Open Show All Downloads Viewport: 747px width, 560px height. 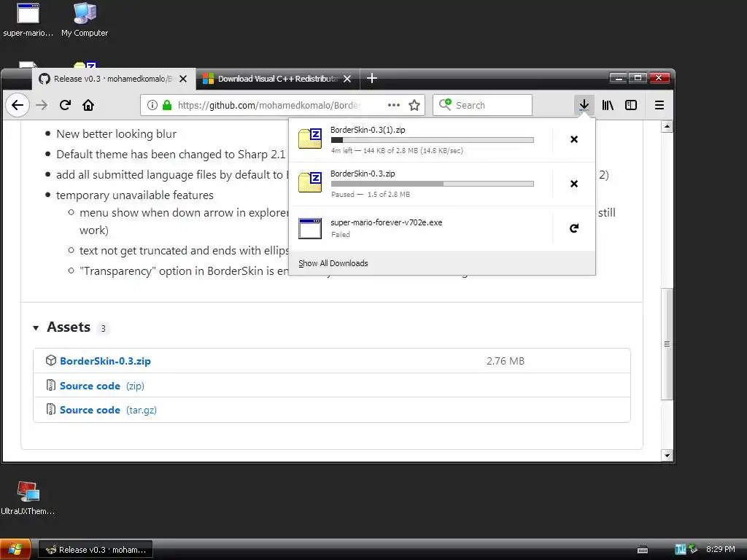[x=333, y=263]
